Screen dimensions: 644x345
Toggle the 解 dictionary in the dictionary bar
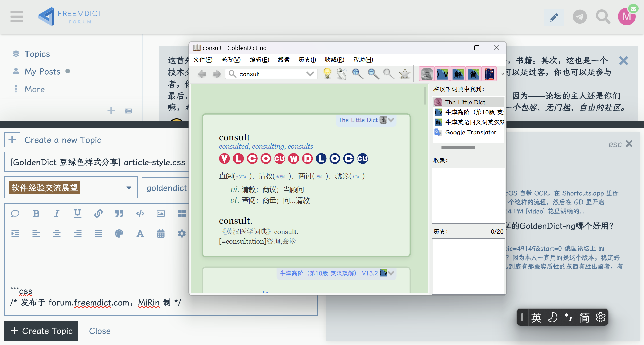(458, 74)
